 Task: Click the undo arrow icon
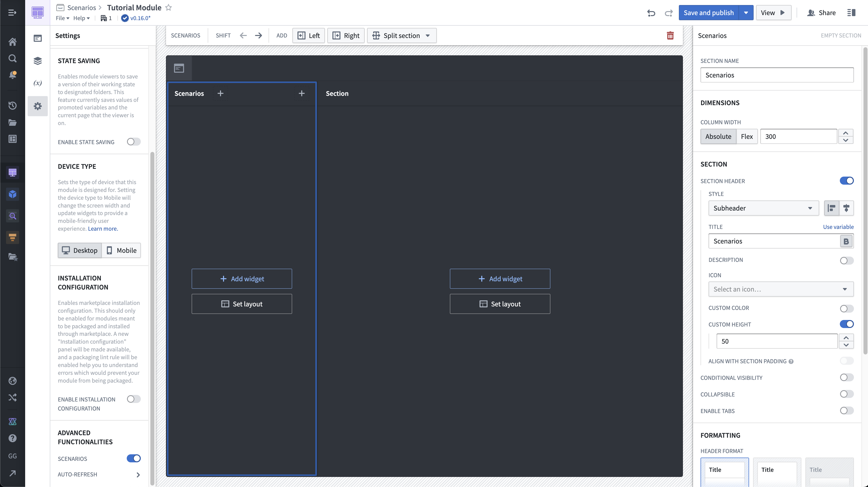point(651,13)
